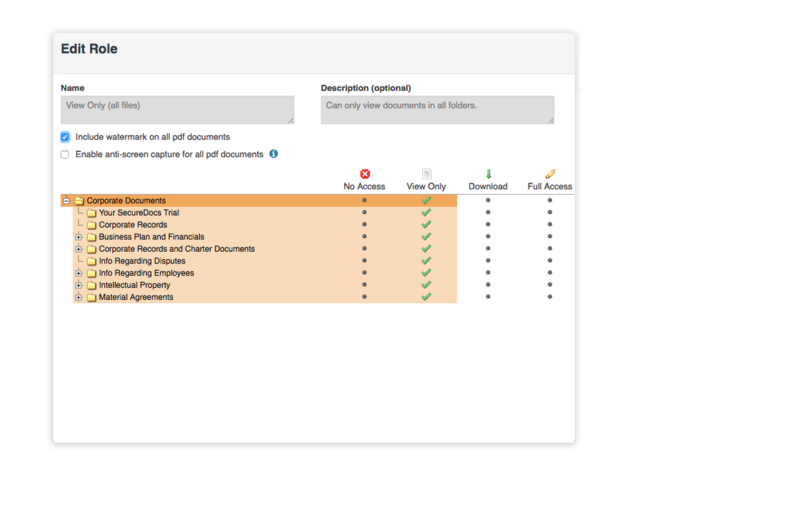Click the anti-screen capture info icon
Screen dimensions: 812x525
(x=274, y=154)
